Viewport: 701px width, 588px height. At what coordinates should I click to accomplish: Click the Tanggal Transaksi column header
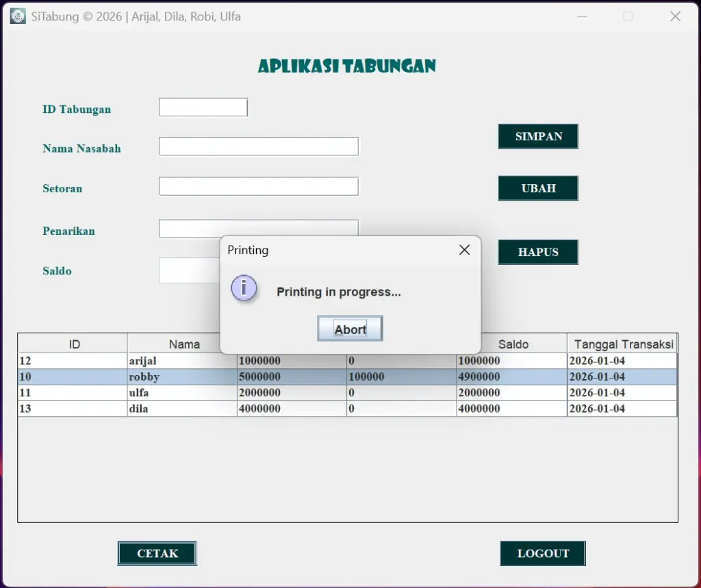click(623, 344)
